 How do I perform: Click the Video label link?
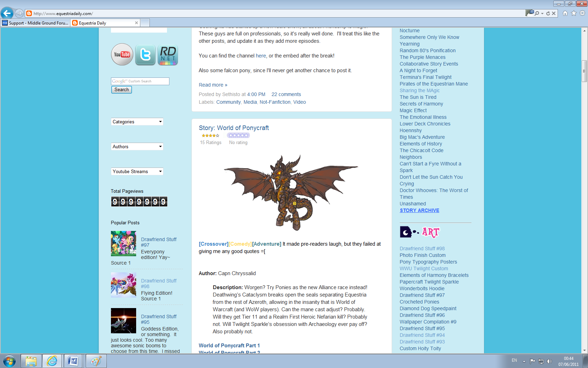tap(300, 102)
